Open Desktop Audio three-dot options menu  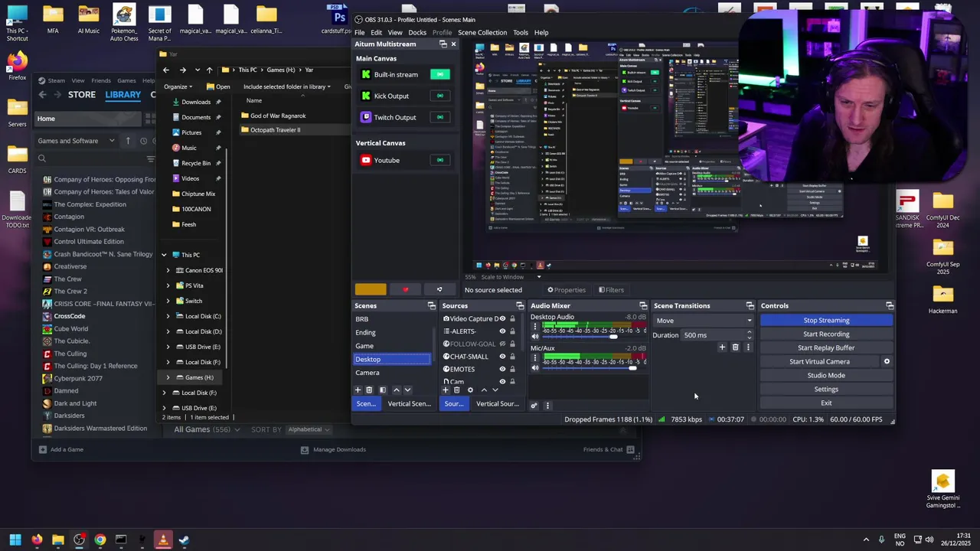coord(535,327)
